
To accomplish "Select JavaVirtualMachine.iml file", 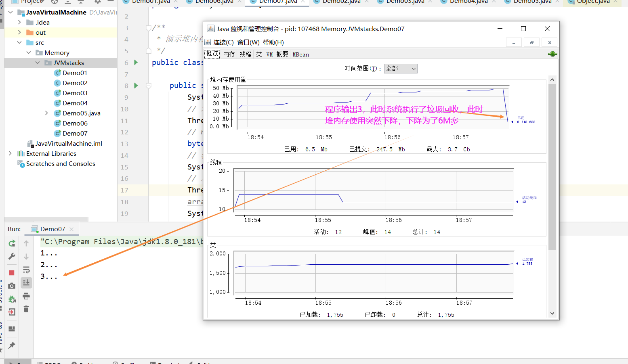I will [x=69, y=143].
